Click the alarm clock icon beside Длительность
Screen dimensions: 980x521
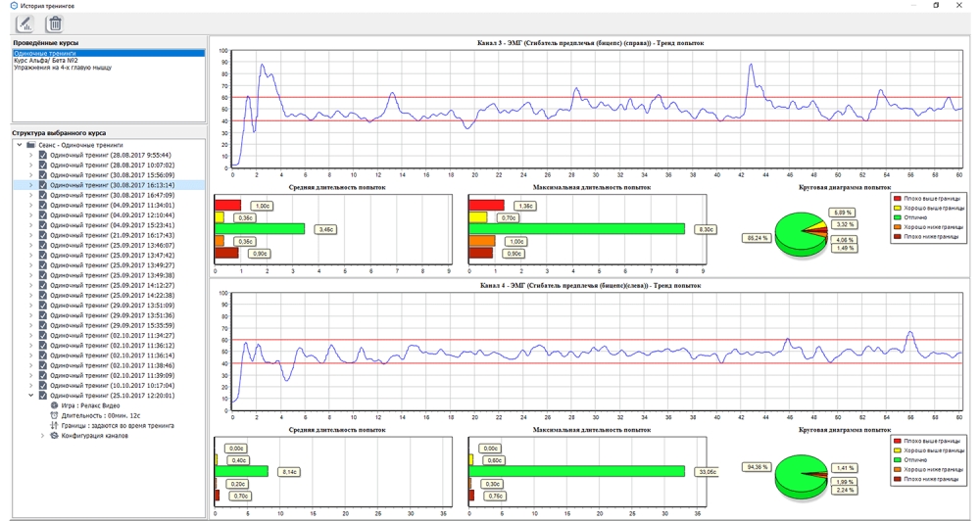coord(54,415)
